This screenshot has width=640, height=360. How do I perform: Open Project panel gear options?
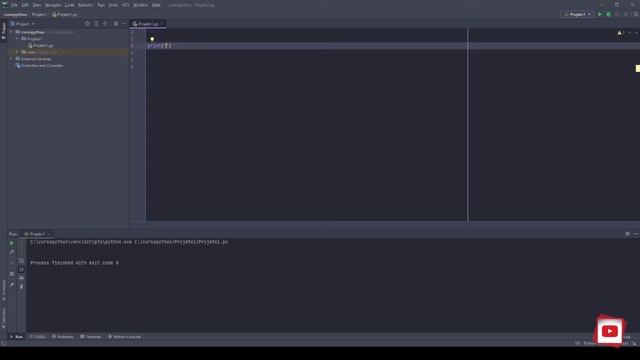116,24
